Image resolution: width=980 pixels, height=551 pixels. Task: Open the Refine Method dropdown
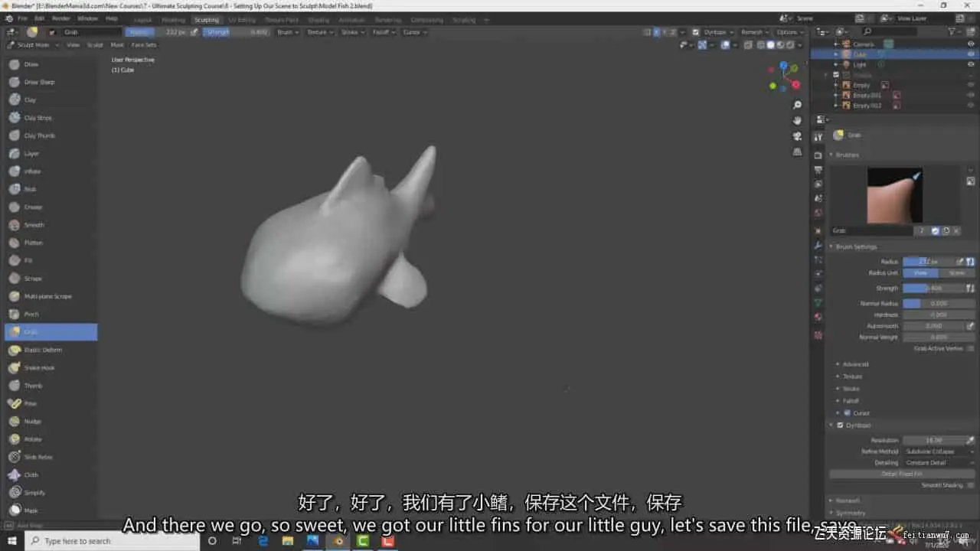click(x=939, y=452)
